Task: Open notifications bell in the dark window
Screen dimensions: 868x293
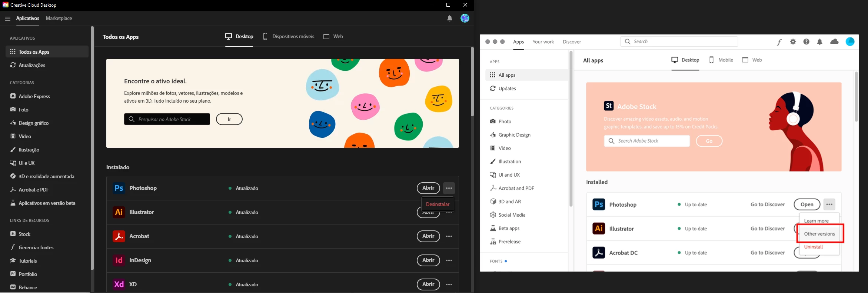Action: click(x=449, y=19)
